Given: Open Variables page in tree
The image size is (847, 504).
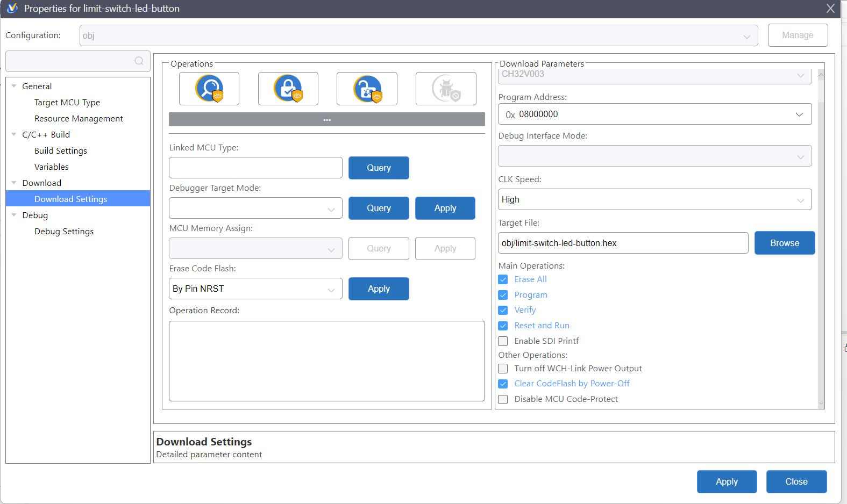Looking at the screenshot, I should [x=52, y=167].
